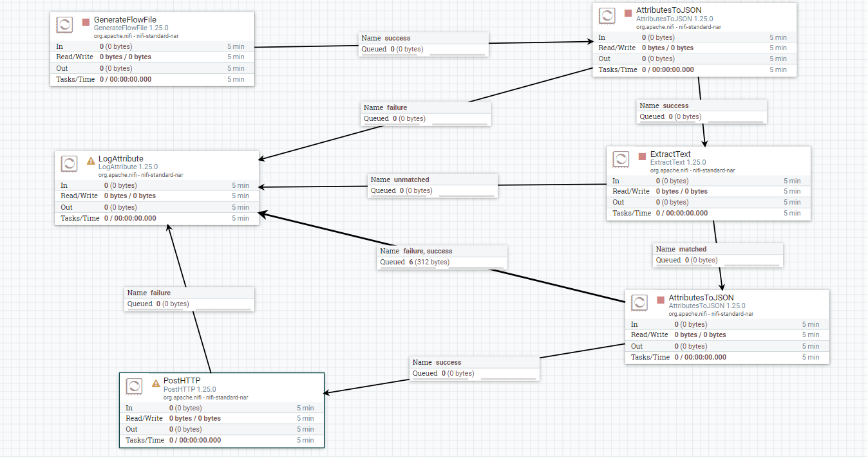This screenshot has height=458, width=868.
Task: Select failure connection coming from PostHTTP
Action: coord(189,298)
